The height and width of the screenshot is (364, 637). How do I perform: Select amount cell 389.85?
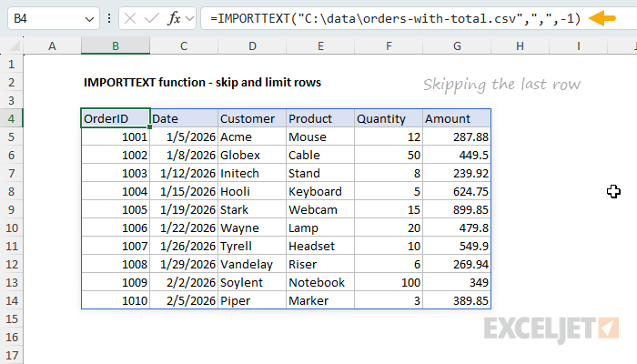[457, 300]
